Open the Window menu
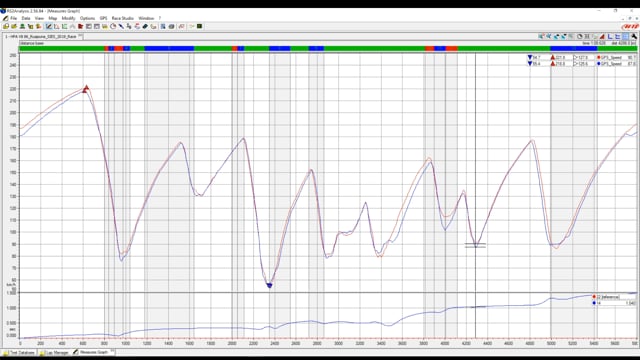 click(x=146, y=18)
